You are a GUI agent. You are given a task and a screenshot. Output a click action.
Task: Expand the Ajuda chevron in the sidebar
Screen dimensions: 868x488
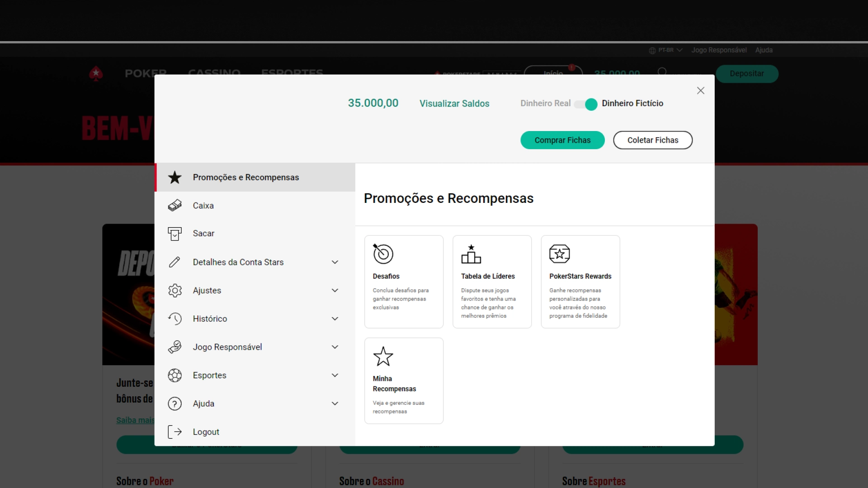(x=335, y=404)
